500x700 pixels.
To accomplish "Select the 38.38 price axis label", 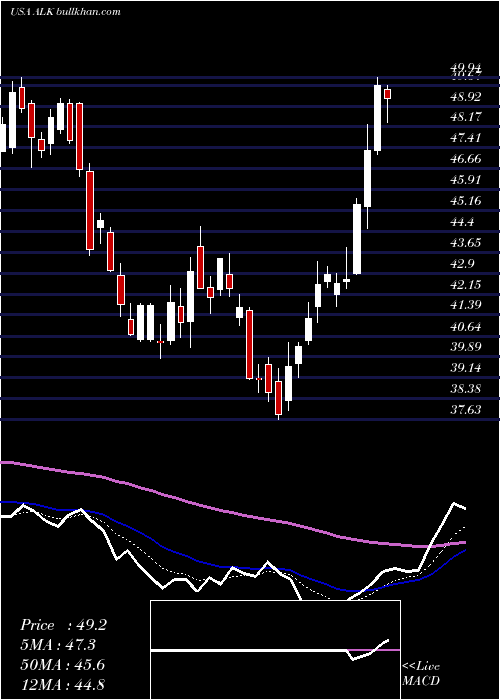I will (466, 389).
